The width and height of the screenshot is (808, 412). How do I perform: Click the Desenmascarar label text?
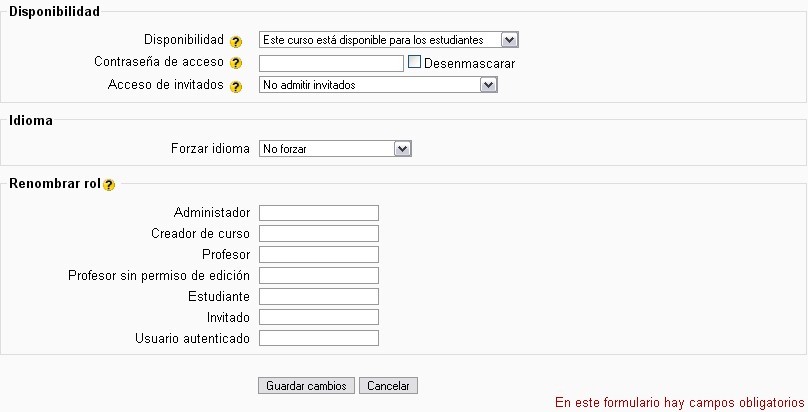click(469, 64)
